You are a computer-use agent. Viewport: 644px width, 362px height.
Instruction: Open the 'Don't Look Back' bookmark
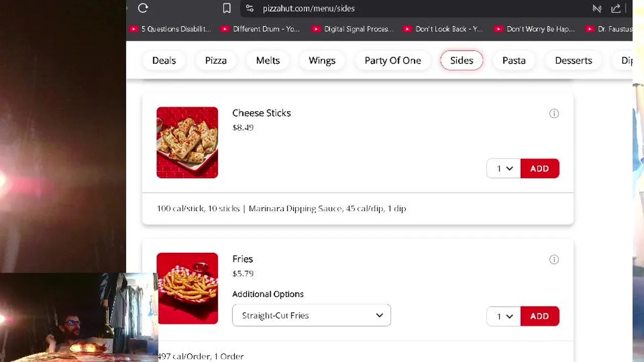(x=444, y=29)
